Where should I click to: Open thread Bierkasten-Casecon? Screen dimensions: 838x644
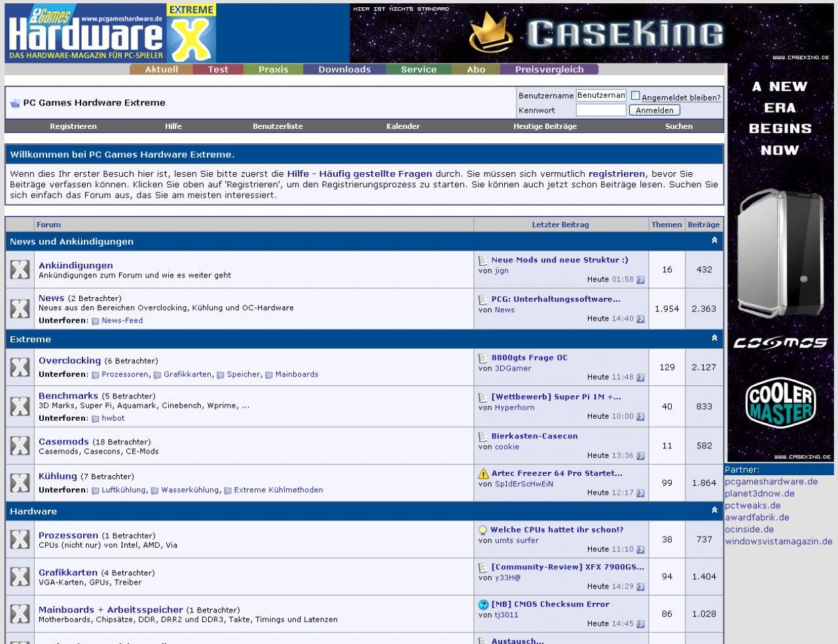534,437
